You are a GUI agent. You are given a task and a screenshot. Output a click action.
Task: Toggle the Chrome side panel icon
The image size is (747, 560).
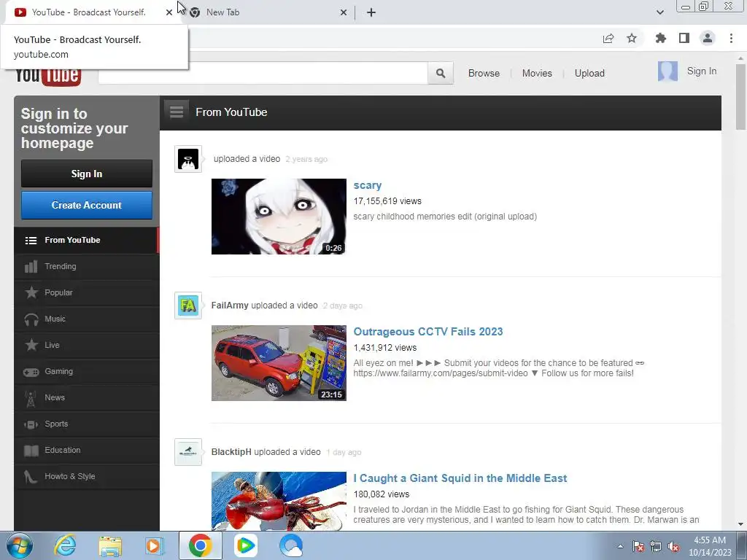(x=684, y=39)
